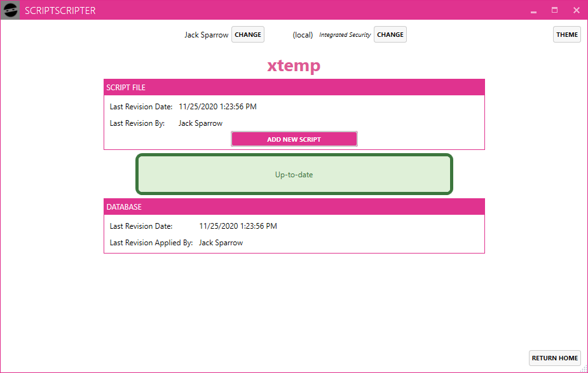Click the SCRIPT FILE section header

pyautogui.click(x=294, y=87)
